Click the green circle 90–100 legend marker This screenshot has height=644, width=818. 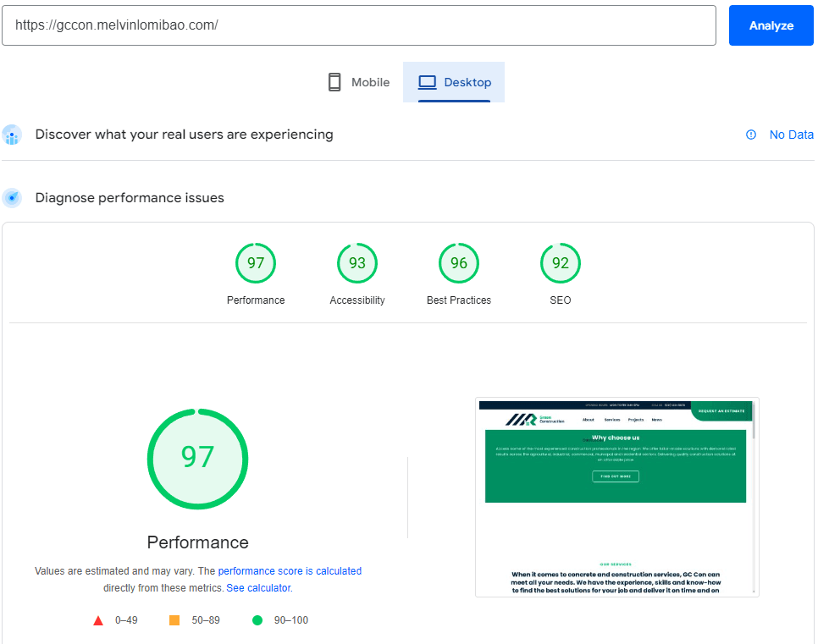pyautogui.click(x=257, y=620)
